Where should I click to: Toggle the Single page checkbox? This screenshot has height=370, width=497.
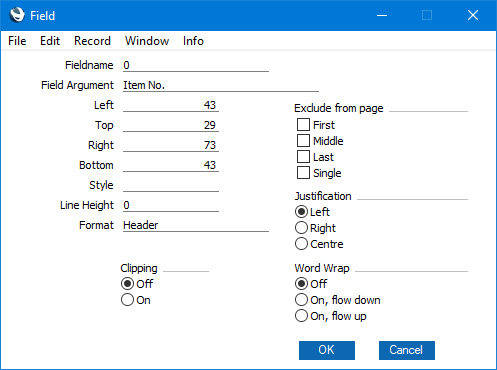pos(303,173)
